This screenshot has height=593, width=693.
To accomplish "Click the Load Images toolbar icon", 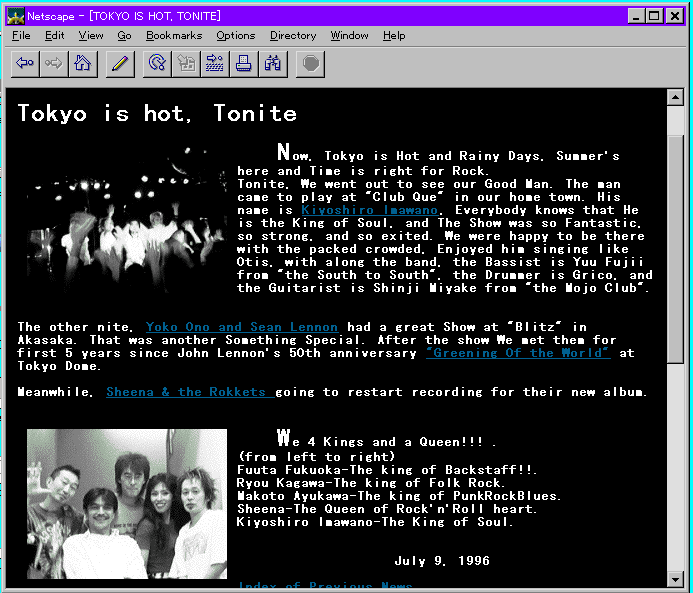I will [186, 64].
